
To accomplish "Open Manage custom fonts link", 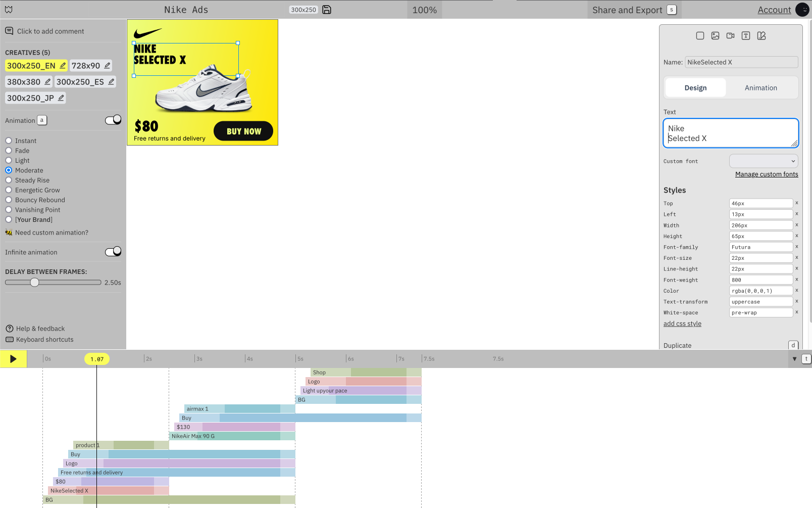I will (x=767, y=174).
